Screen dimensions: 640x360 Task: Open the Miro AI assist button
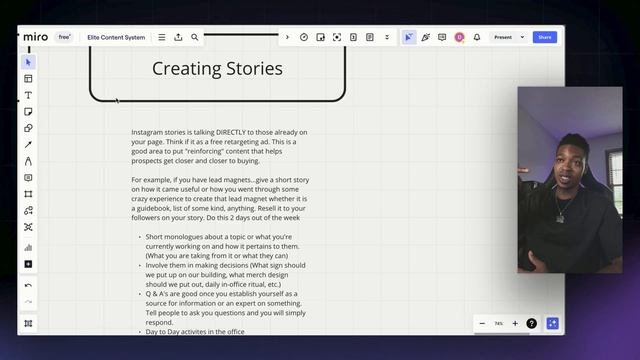point(553,323)
